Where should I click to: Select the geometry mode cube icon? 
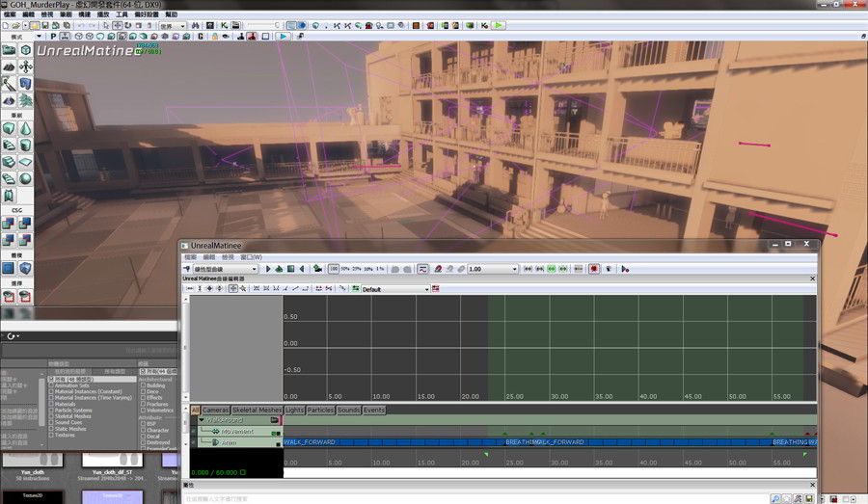(x=25, y=50)
